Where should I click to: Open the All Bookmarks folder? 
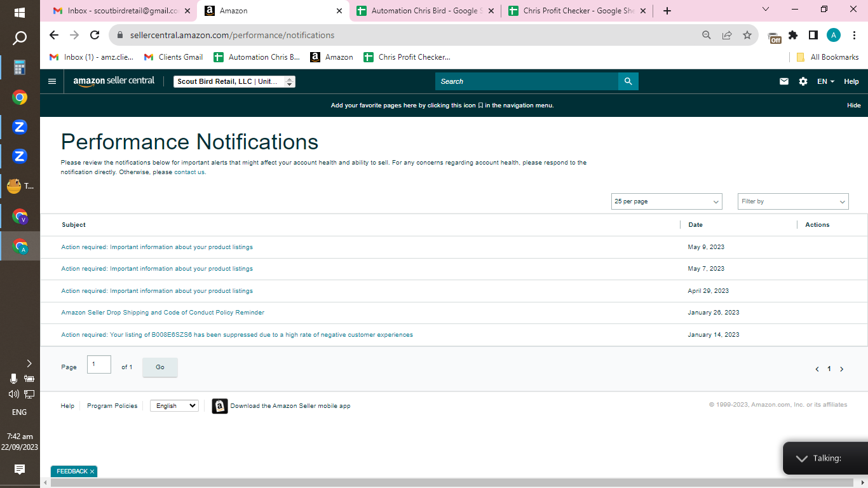coord(827,57)
